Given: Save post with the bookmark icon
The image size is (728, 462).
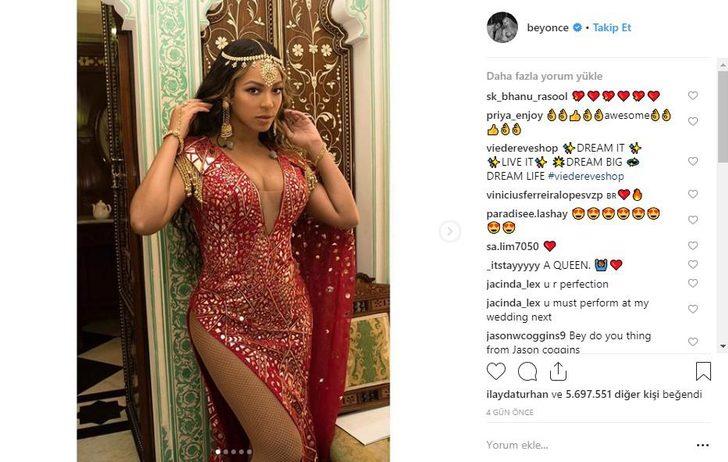Looking at the screenshot, I should pos(703,372).
